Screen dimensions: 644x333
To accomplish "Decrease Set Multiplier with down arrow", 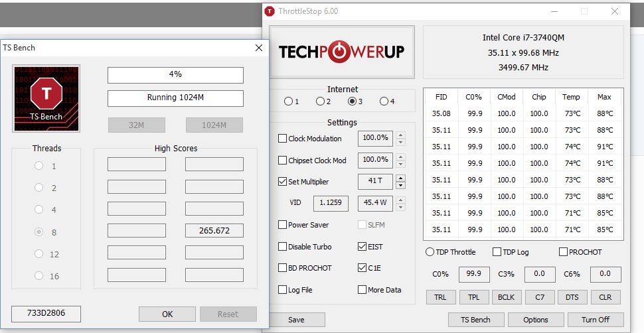I will (x=400, y=185).
